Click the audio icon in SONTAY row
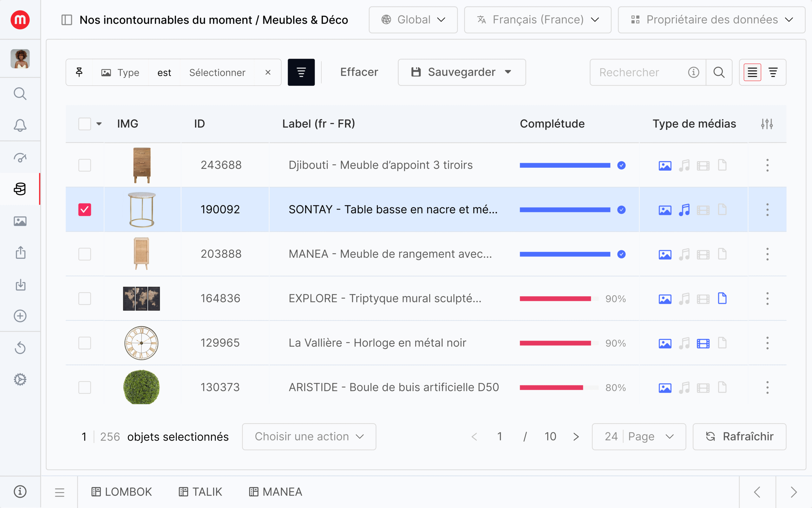The height and width of the screenshot is (508, 812). 684,210
